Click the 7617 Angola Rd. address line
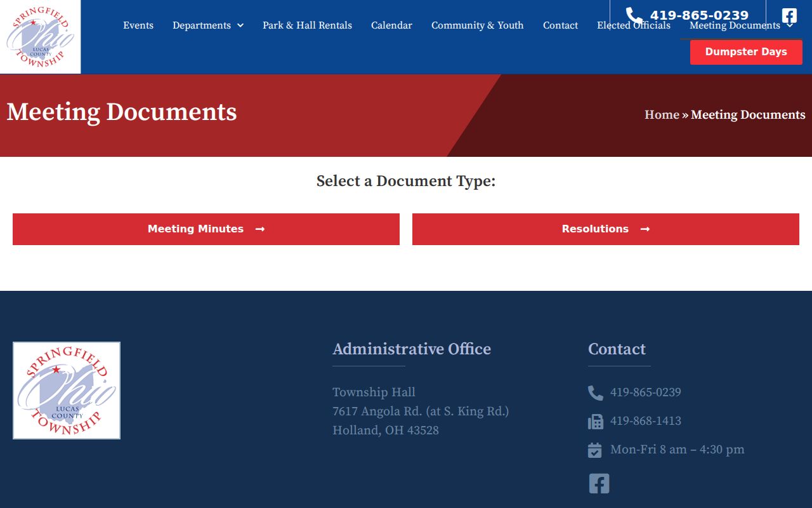Screen dimensions: 812x508 click(x=421, y=411)
